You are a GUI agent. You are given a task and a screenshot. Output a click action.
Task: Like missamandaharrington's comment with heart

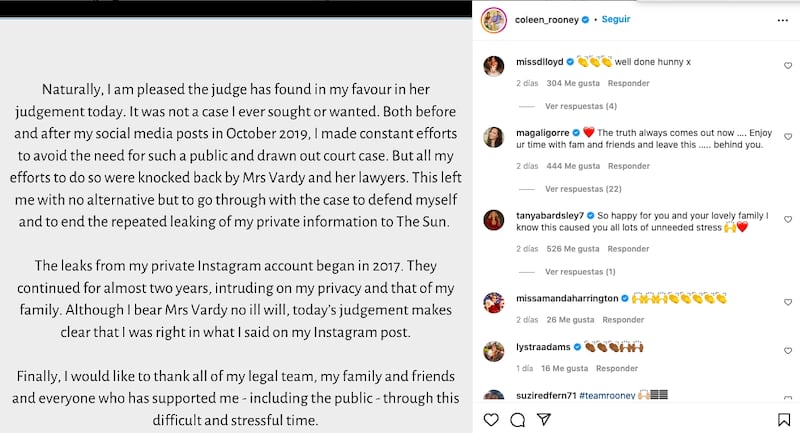pos(788,302)
